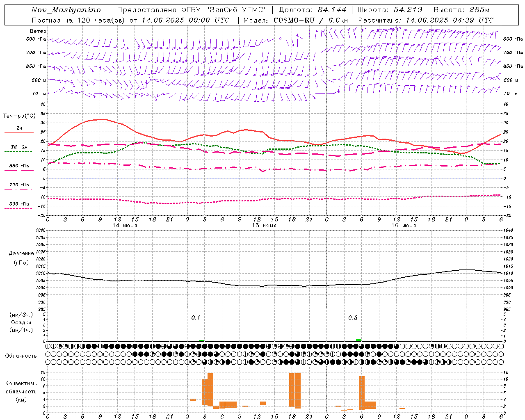
Task: Click the Тем-ра(°C) axis title
Action: click(19, 116)
